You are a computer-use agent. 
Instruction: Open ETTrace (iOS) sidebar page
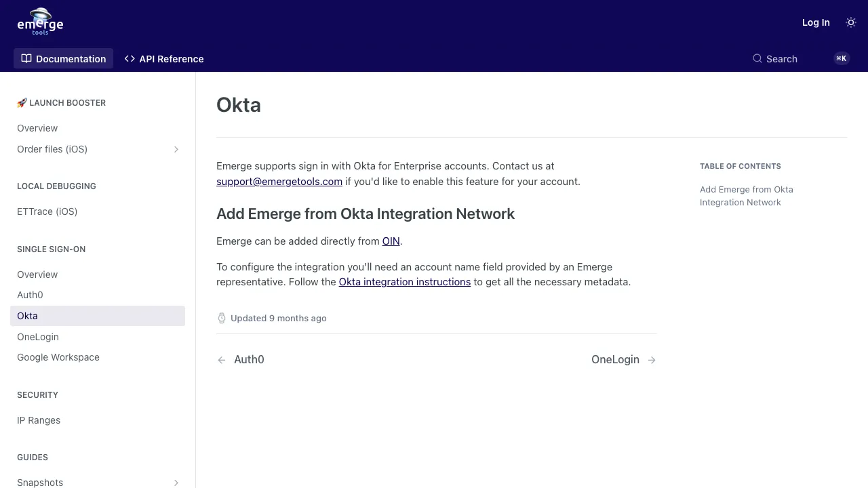47,211
